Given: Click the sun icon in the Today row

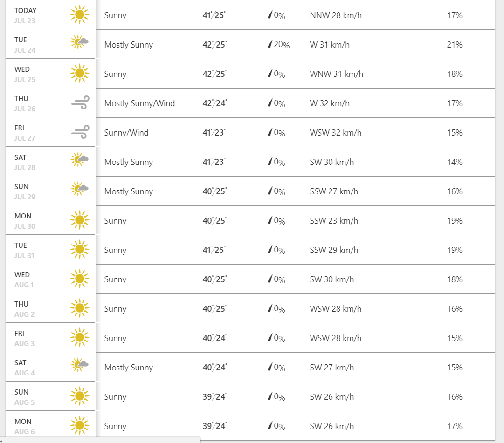Looking at the screenshot, I should (x=79, y=15).
